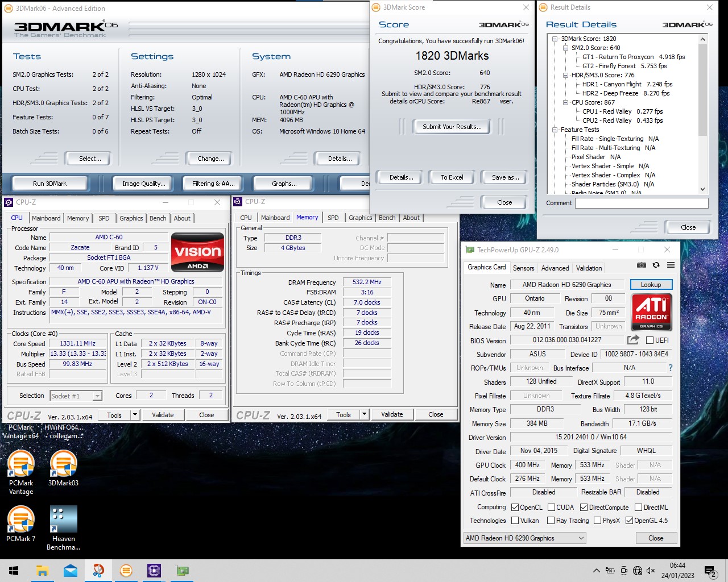Toggle the DirectML checkbox
728x582 pixels.
pyautogui.click(x=638, y=508)
